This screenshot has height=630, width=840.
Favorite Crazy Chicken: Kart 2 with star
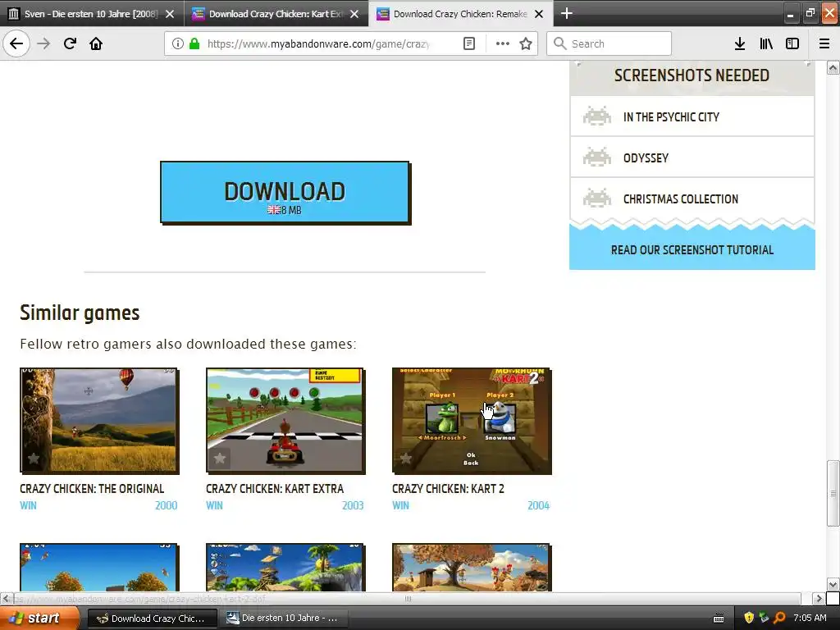coord(405,459)
